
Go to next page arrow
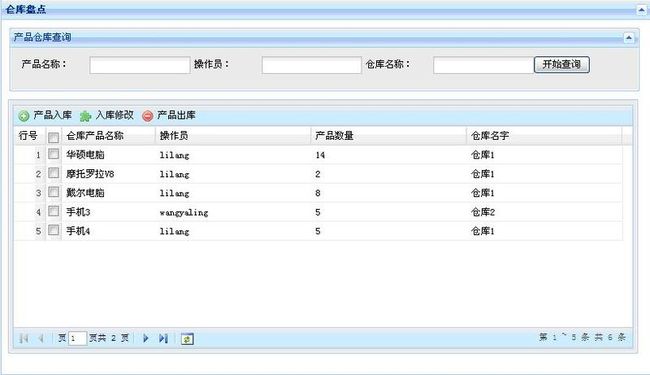[x=146, y=339]
